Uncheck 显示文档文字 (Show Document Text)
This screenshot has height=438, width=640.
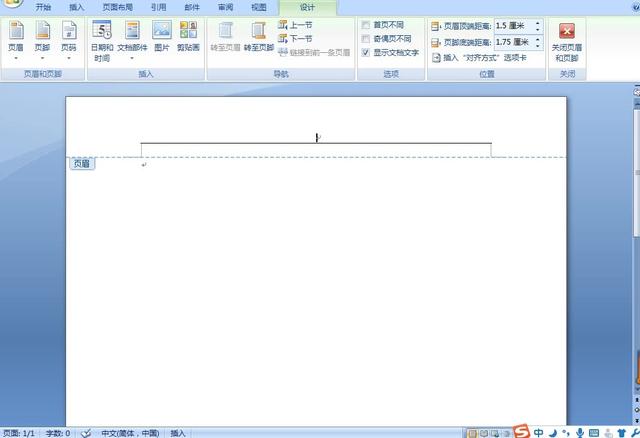tap(366, 52)
